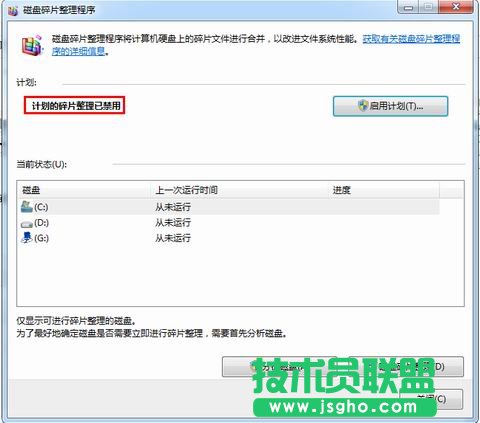Select the 从未运行 entry for drive G:

coord(173,238)
